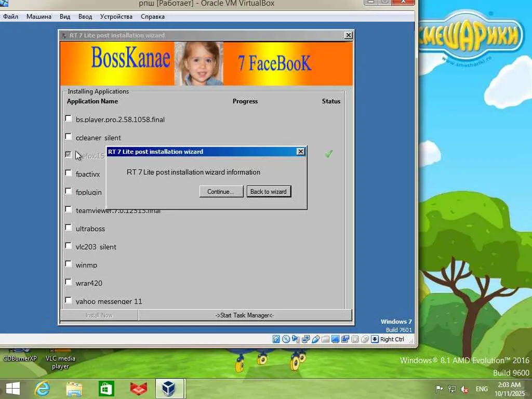532x399 pixels.
Task: Check the teamviewer checkbox
Action: coord(68,209)
